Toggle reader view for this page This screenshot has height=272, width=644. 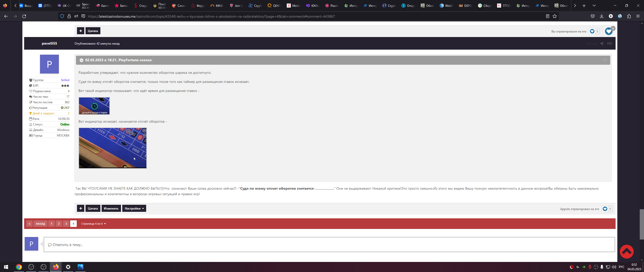pyautogui.click(x=547, y=16)
